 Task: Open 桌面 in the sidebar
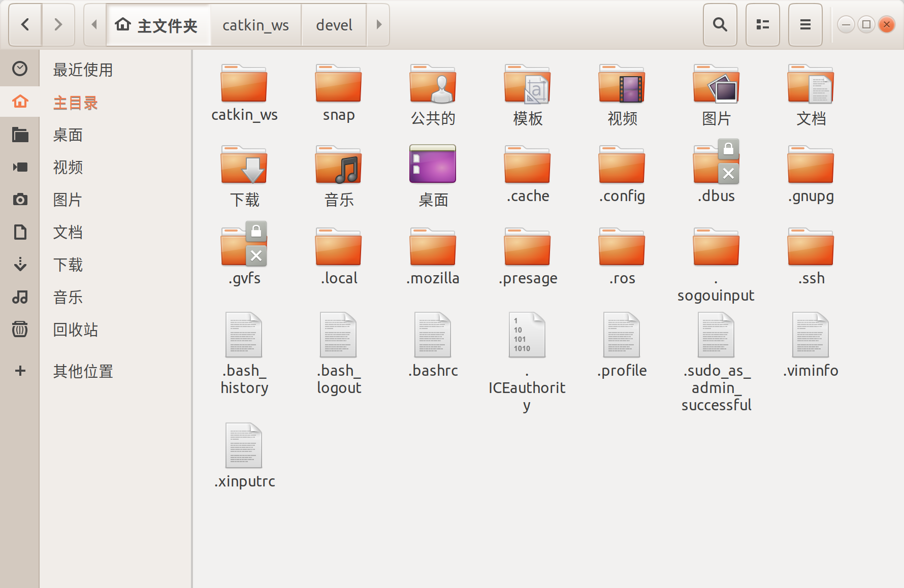(96, 135)
